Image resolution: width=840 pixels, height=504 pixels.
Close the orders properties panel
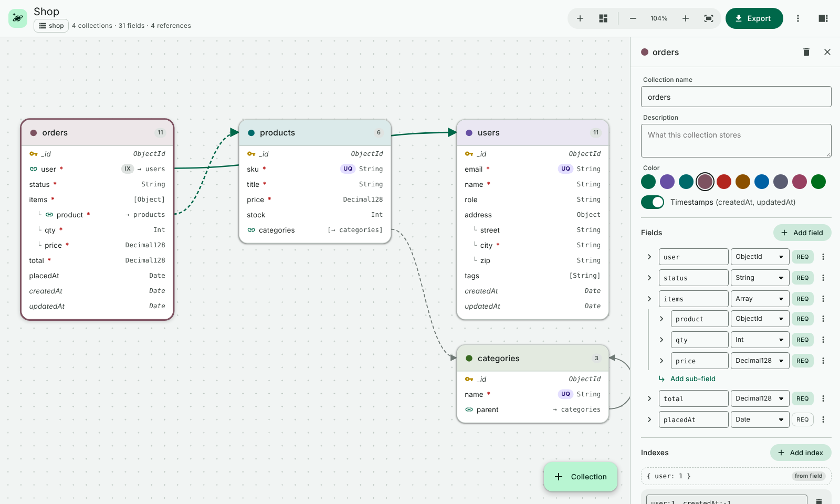pos(827,52)
